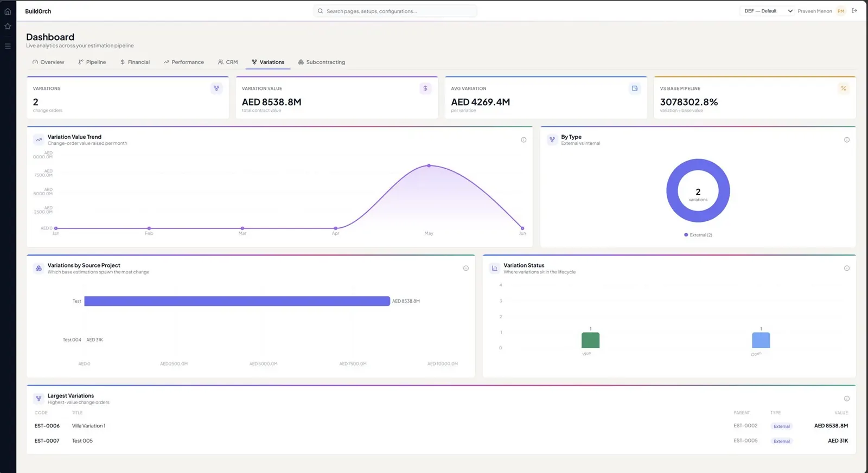This screenshot has width=868, height=473.
Task: Switch to the CRM tab
Action: click(228, 62)
